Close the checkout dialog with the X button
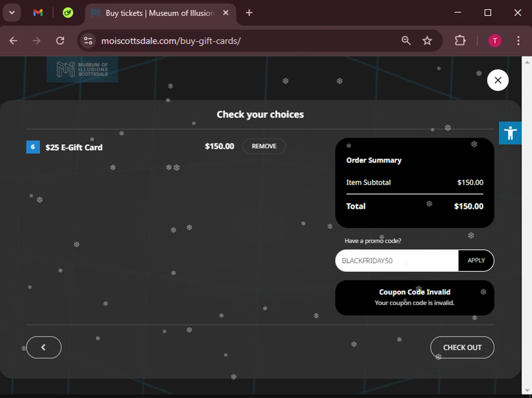 498,80
